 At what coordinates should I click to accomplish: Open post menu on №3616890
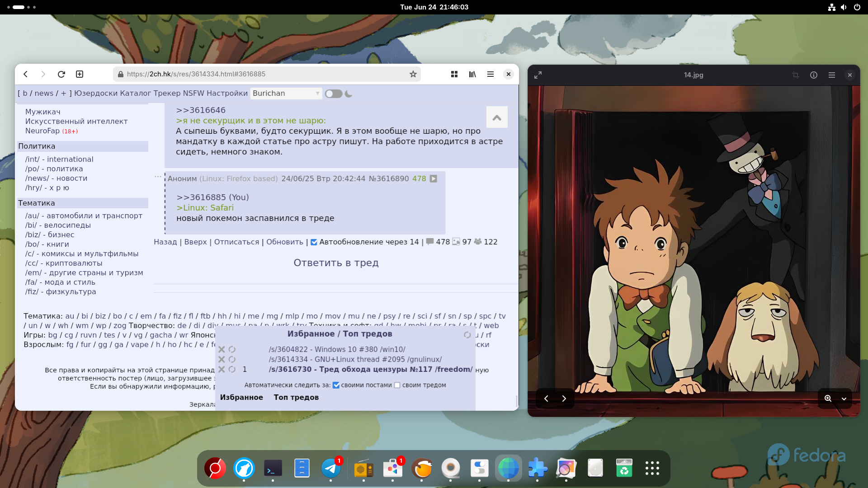pyautogui.click(x=433, y=178)
